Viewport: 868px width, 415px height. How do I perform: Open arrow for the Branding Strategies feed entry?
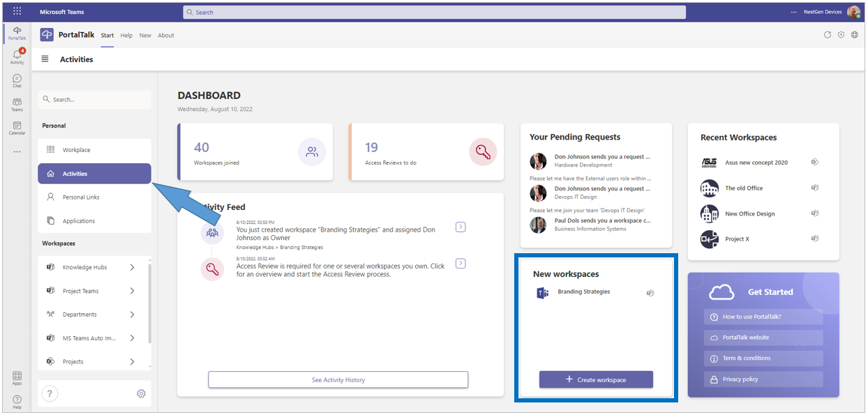(x=461, y=227)
